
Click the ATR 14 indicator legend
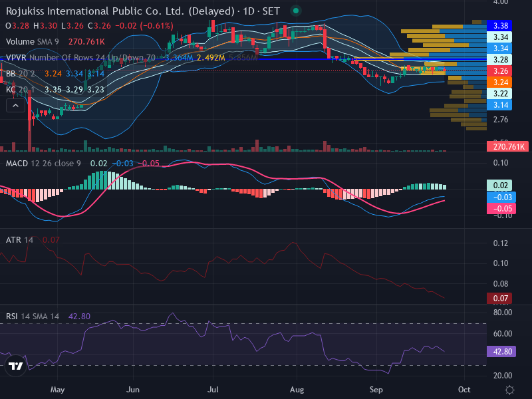[19, 240]
